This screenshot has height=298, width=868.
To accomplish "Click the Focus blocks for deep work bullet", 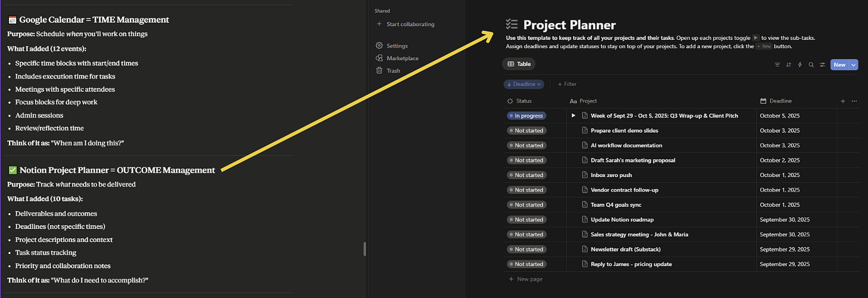I will (x=56, y=102).
